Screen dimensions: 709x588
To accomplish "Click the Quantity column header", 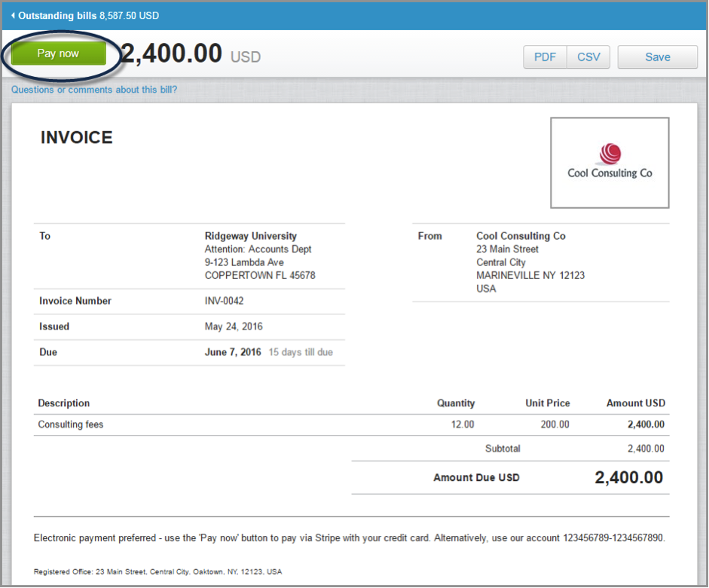I will pyautogui.click(x=456, y=403).
